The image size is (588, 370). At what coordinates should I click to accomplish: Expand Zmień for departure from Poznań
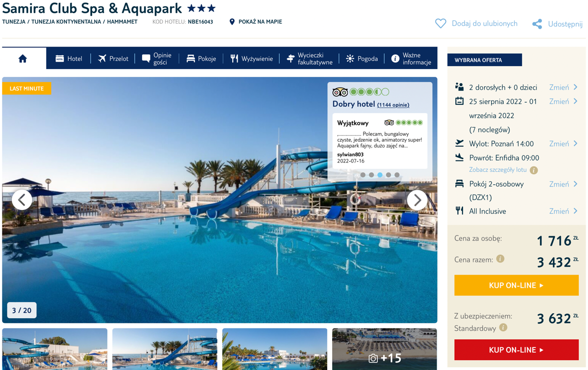point(563,143)
